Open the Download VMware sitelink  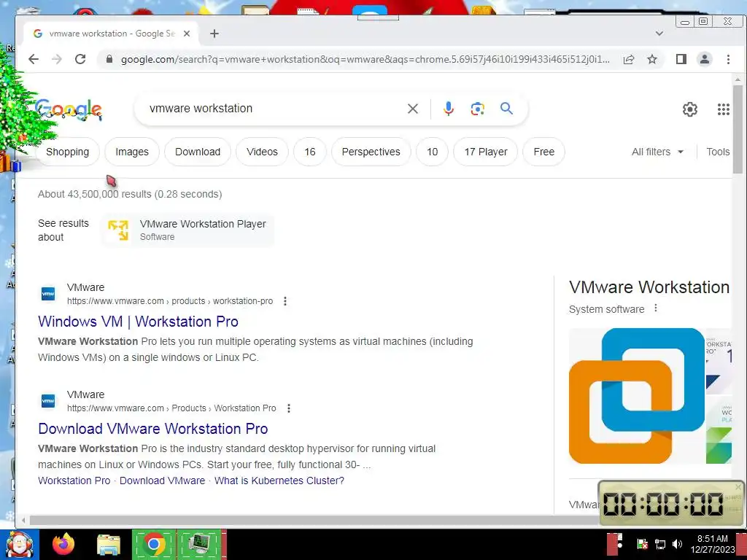tap(162, 481)
